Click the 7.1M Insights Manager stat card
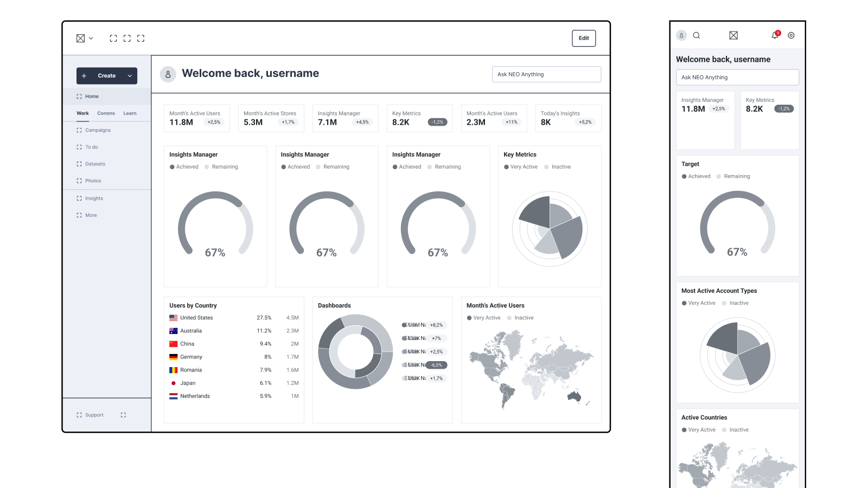The image size is (868, 488). 346,118
